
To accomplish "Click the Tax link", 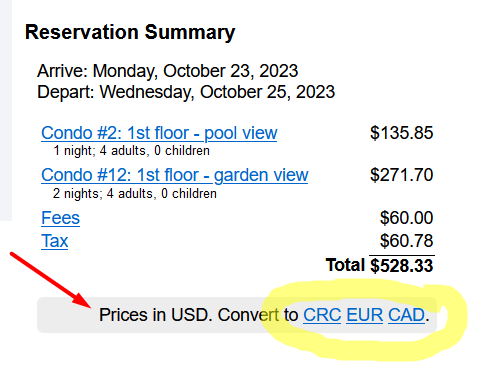I will click(x=55, y=241).
